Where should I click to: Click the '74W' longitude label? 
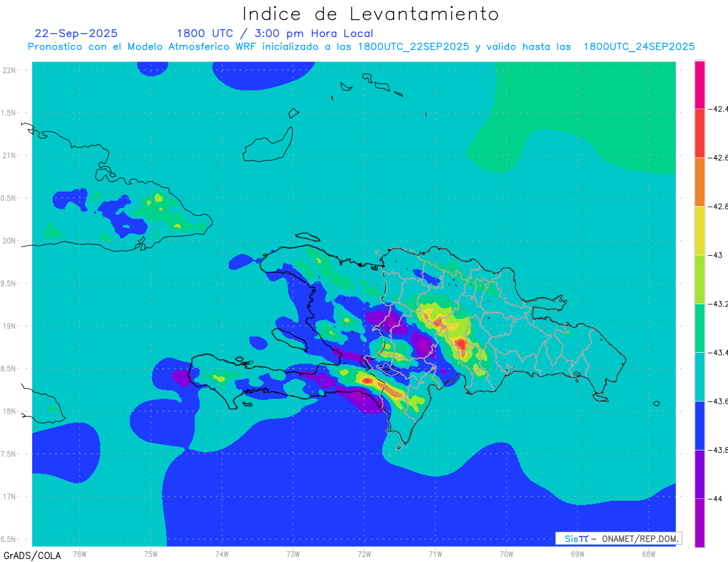pos(222,554)
